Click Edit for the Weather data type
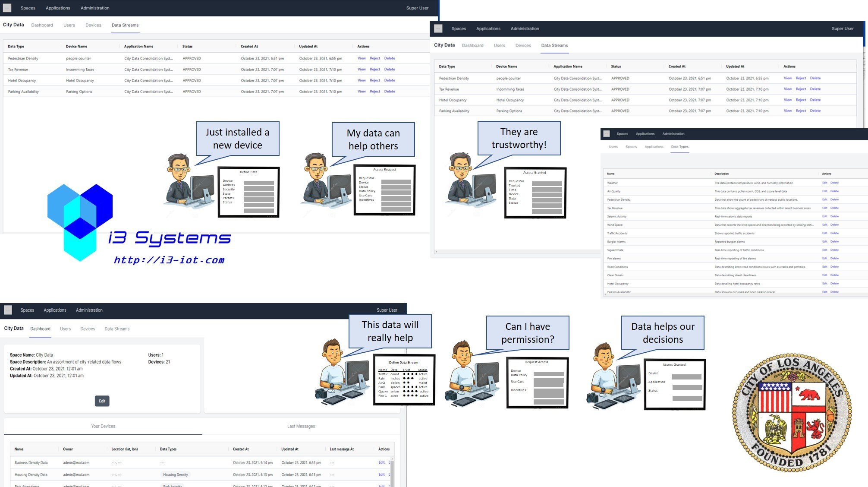This screenshot has height=487, width=868. click(824, 183)
